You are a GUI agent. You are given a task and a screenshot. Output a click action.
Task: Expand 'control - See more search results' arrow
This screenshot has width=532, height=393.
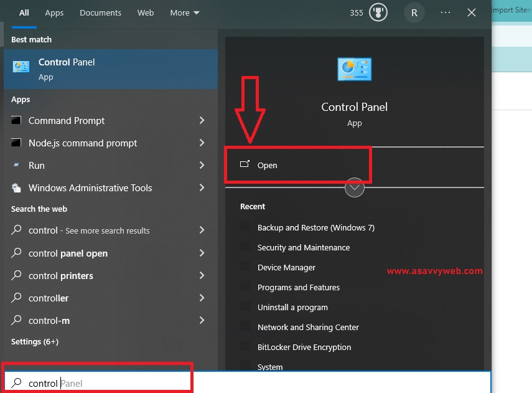point(202,230)
